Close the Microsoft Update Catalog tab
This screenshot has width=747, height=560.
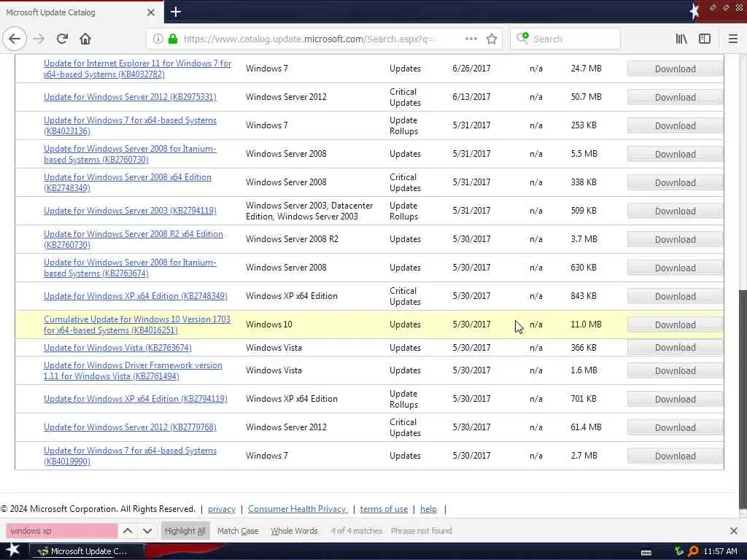[x=151, y=12]
